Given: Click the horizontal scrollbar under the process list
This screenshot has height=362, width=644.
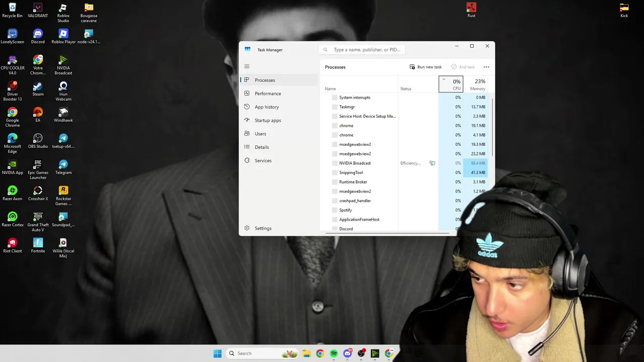Looking at the screenshot, I should coord(387,233).
